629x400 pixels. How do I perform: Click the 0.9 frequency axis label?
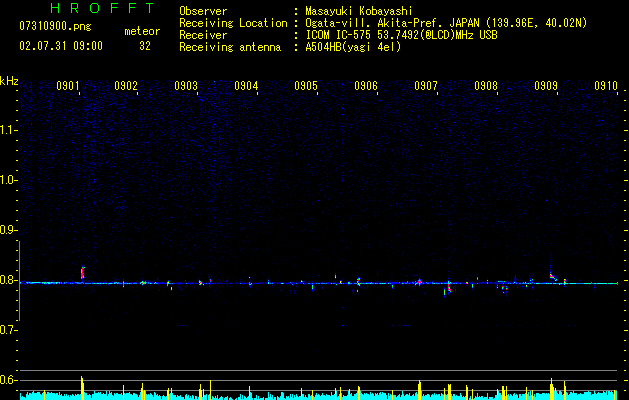[x=9, y=230]
